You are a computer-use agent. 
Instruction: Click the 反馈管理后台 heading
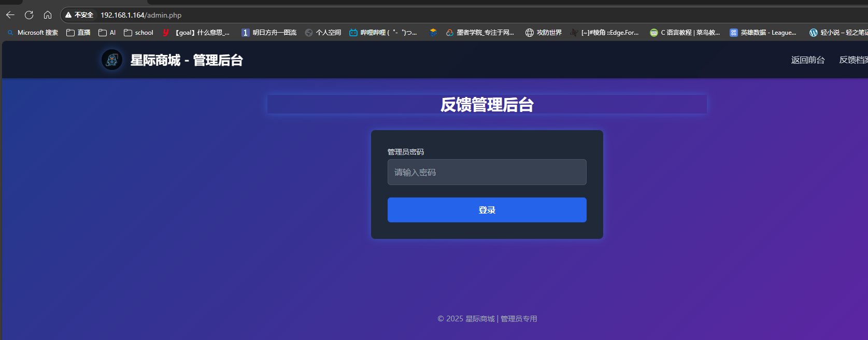(487, 105)
